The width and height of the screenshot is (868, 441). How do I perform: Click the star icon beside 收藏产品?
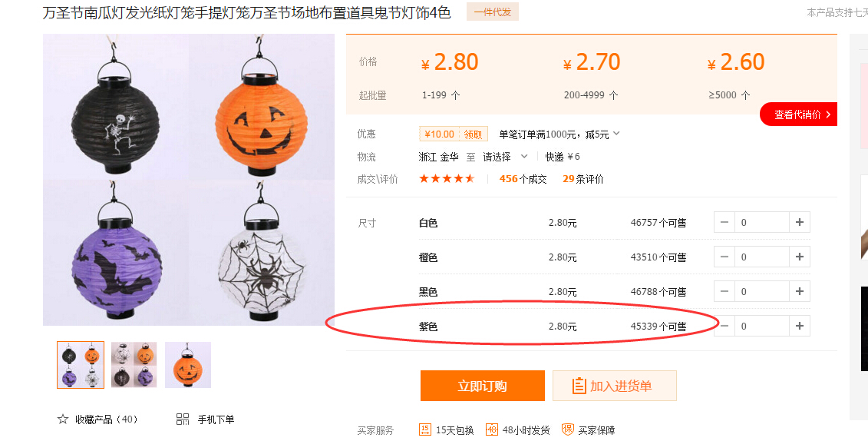coord(63,419)
